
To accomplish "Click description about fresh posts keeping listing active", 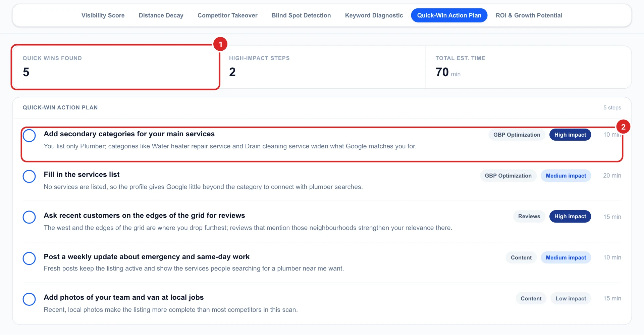I will 194,269.
